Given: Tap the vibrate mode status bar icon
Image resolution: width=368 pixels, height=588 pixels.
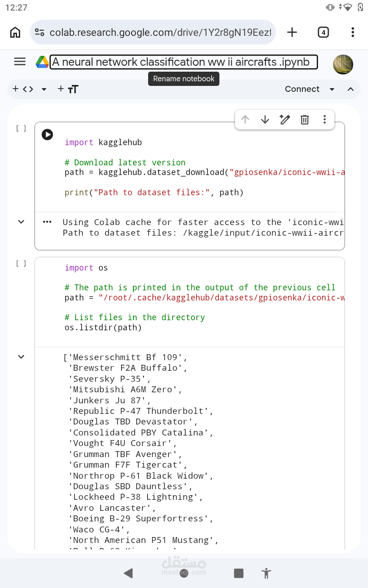Looking at the screenshot, I should point(330,7).
